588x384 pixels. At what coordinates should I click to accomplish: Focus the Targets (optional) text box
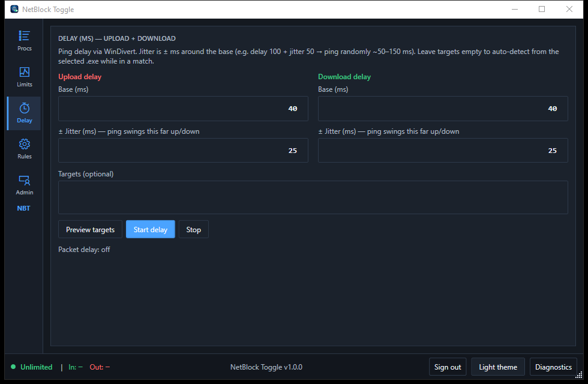pos(313,197)
